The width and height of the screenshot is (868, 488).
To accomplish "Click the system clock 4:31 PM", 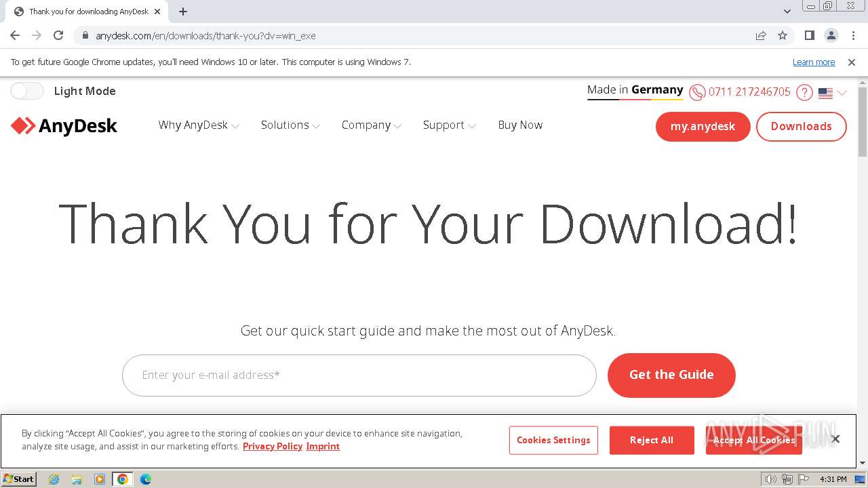I will (833, 479).
